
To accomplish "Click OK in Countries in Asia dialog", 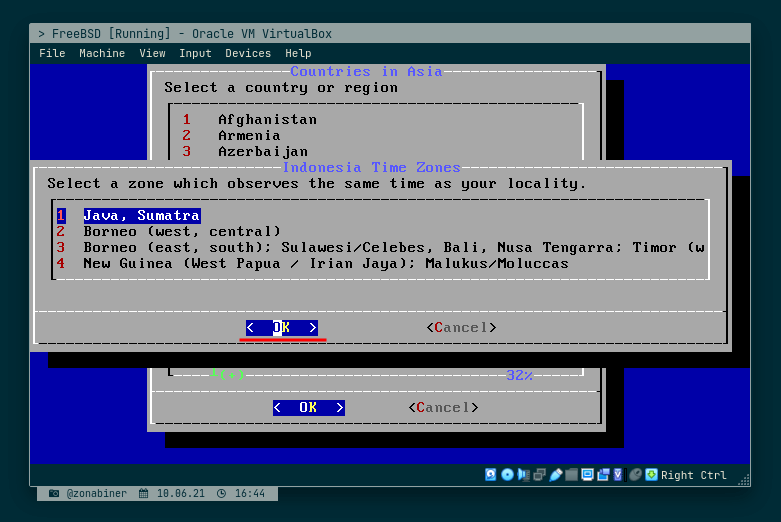I will pos(309,407).
